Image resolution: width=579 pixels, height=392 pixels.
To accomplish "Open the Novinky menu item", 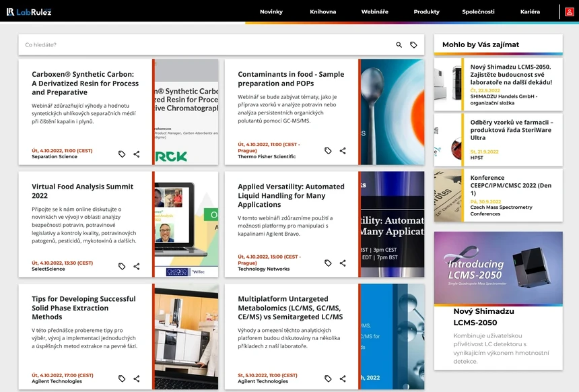I will point(271,12).
